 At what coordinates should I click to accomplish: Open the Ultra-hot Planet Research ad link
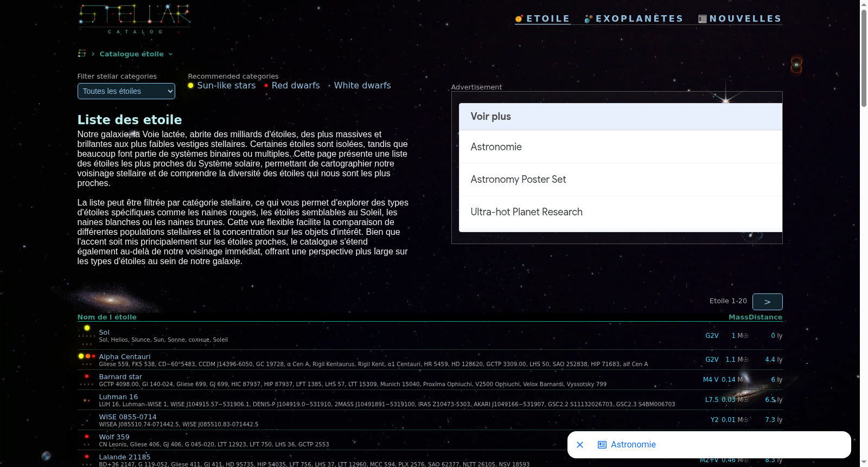click(x=621, y=212)
